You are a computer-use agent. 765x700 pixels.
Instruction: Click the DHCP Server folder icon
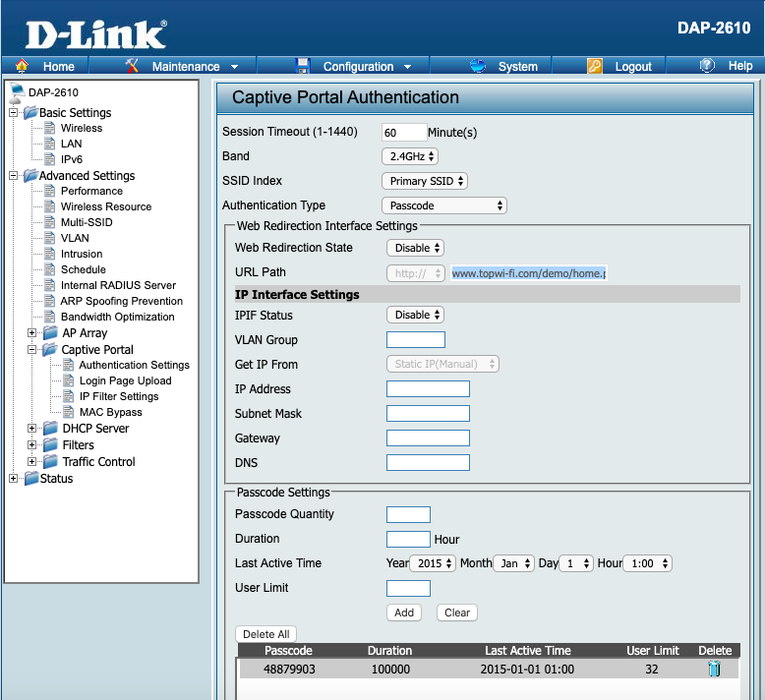[50, 429]
